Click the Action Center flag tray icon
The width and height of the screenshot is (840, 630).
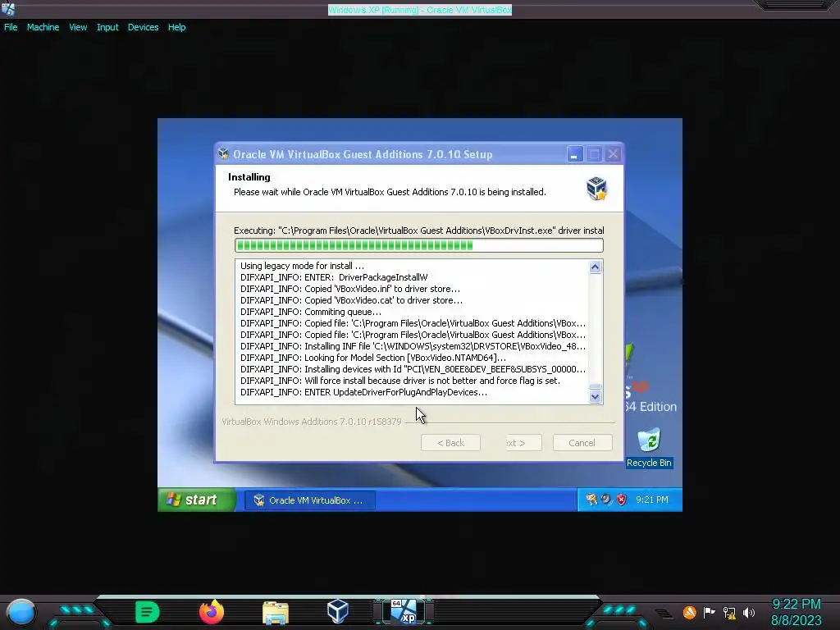point(710,612)
